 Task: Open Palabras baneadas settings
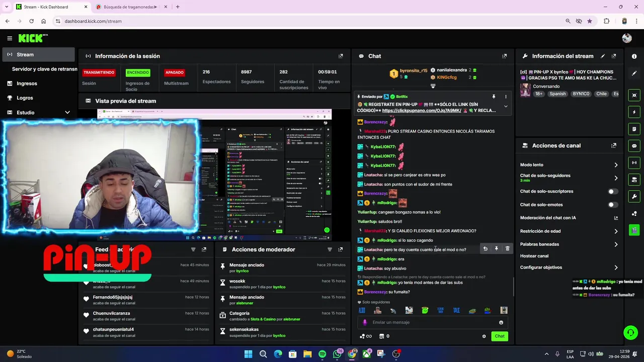point(569,244)
